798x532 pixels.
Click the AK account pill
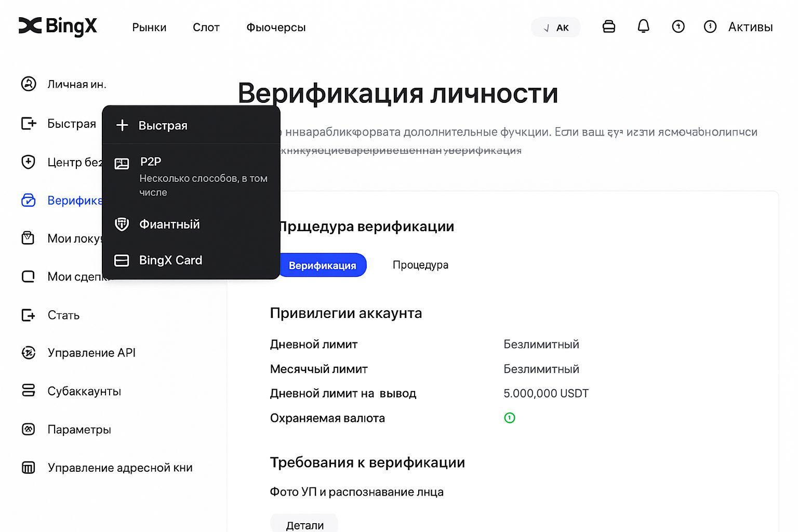555,28
